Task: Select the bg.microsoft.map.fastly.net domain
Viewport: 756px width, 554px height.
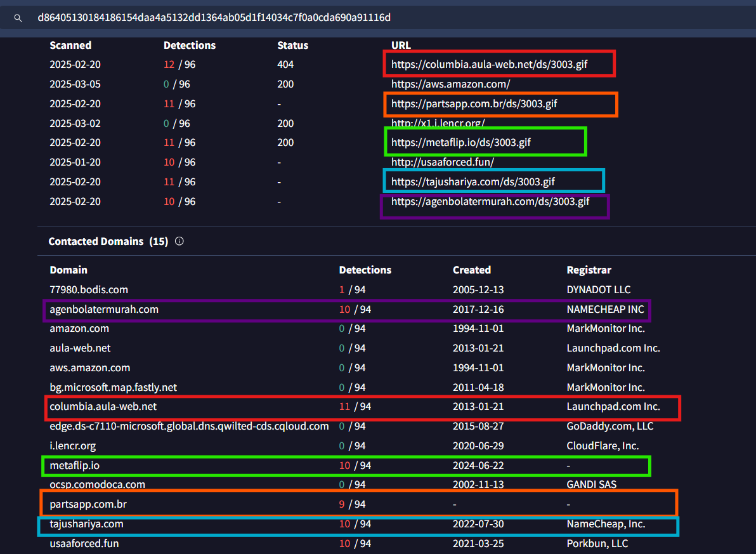Action: 114,387
